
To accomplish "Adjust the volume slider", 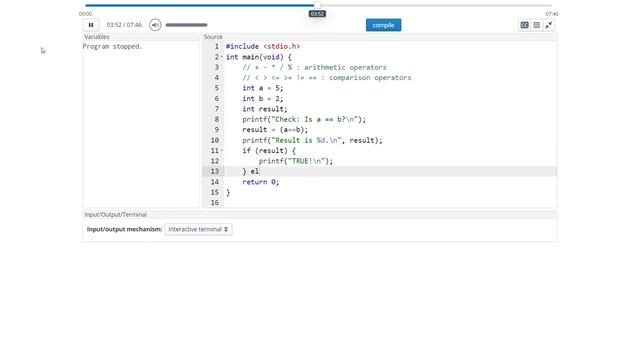I will (x=187, y=25).
